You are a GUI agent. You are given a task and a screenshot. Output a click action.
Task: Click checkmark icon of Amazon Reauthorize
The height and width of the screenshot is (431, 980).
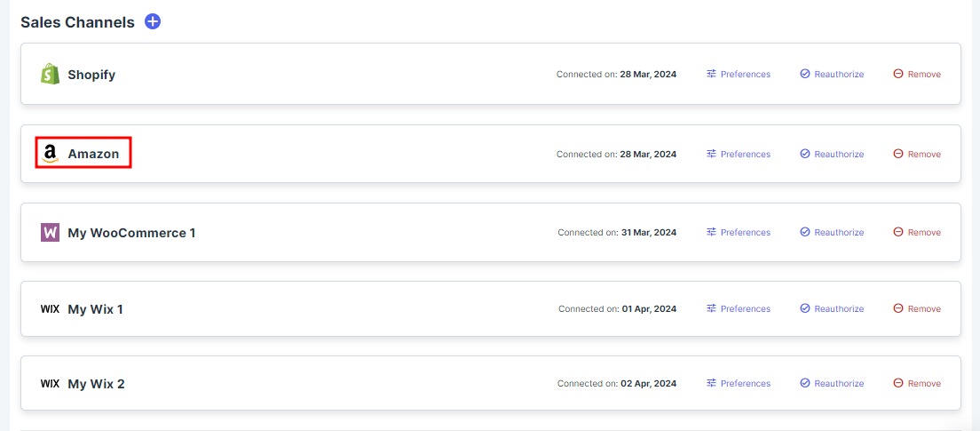tap(805, 154)
